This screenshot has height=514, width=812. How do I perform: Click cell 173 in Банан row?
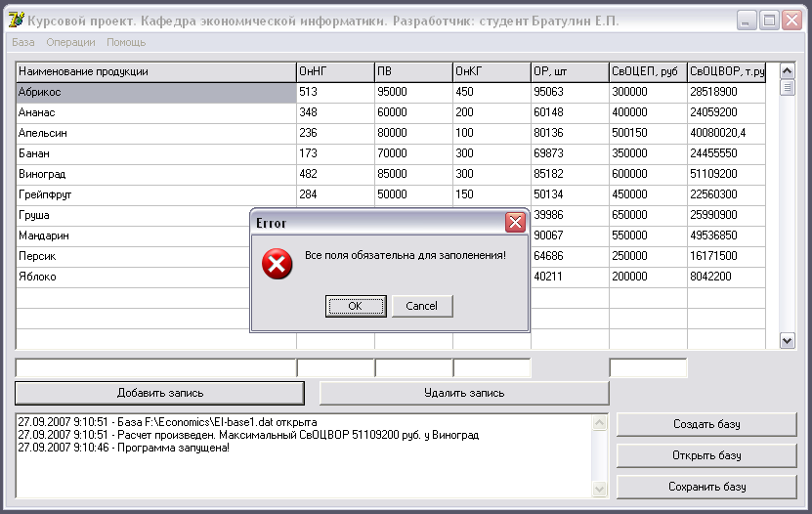[x=335, y=153]
